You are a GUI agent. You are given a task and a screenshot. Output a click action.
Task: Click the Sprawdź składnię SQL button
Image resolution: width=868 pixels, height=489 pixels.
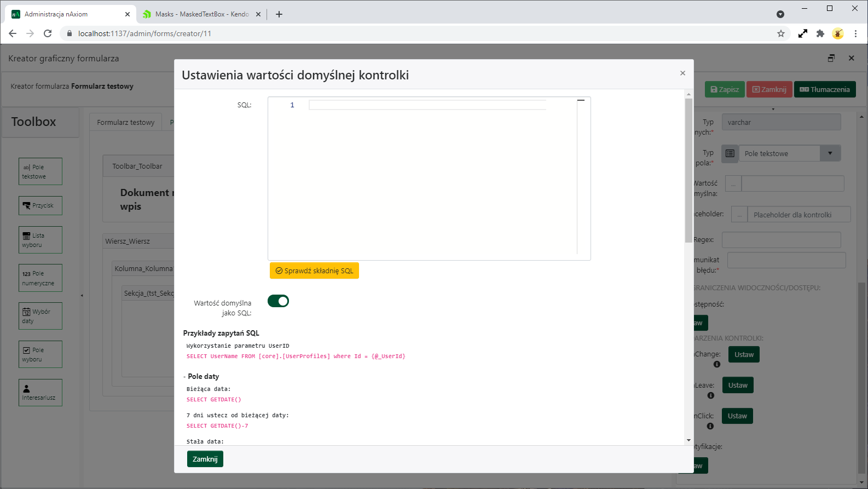point(314,271)
